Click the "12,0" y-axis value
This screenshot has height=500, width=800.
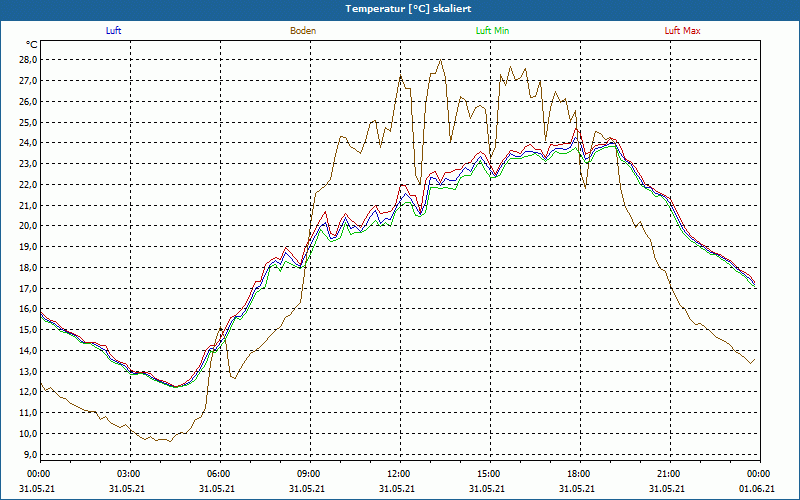click(29, 392)
